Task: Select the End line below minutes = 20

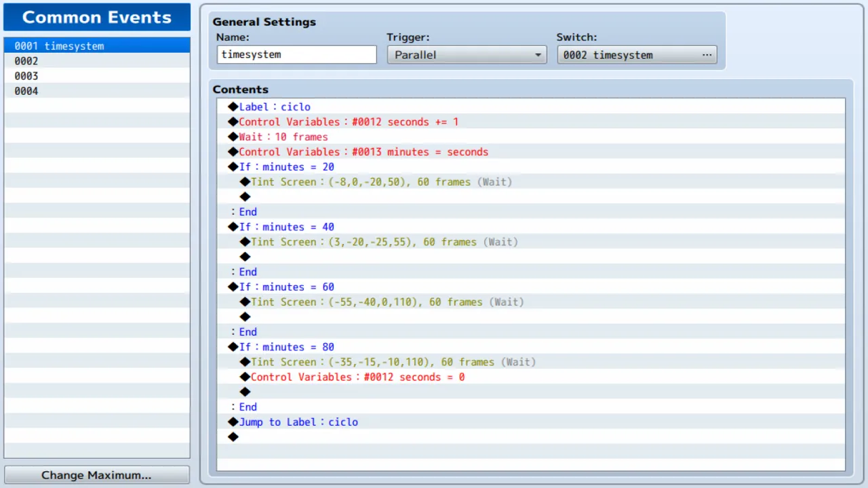Action: coord(531,211)
